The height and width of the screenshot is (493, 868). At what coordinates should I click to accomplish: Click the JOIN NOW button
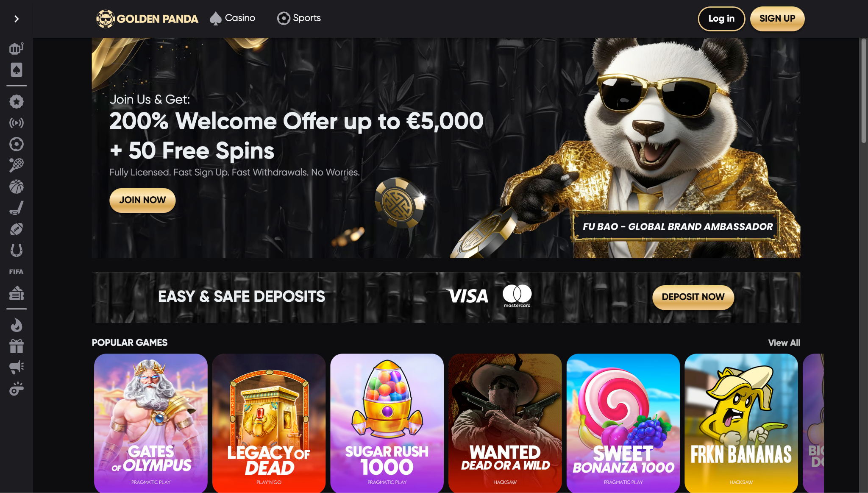point(142,200)
